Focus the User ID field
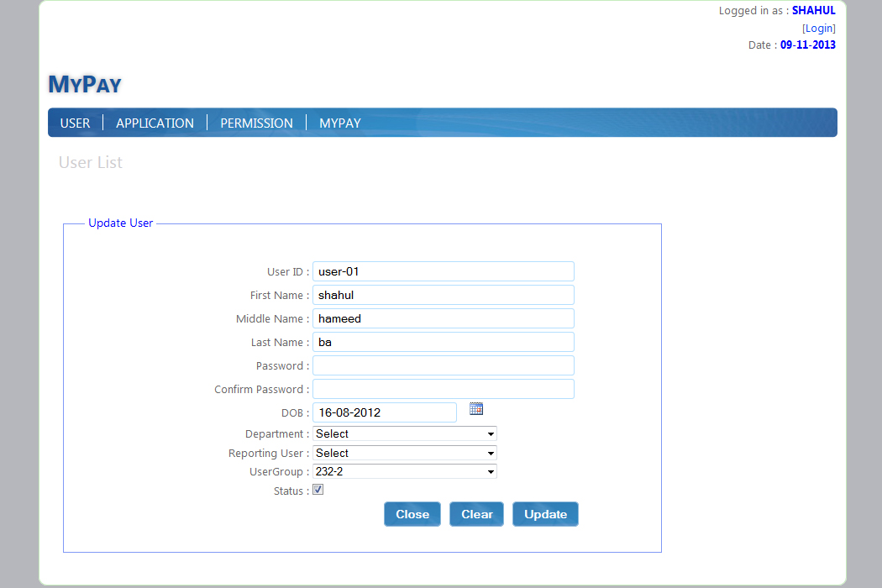This screenshot has height=588, width=882. tap(444, 271)
